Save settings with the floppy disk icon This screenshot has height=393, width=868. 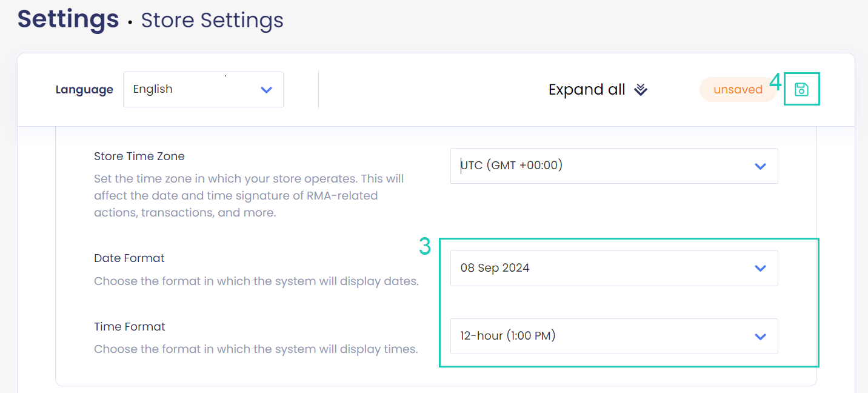(x=801, y=89)
